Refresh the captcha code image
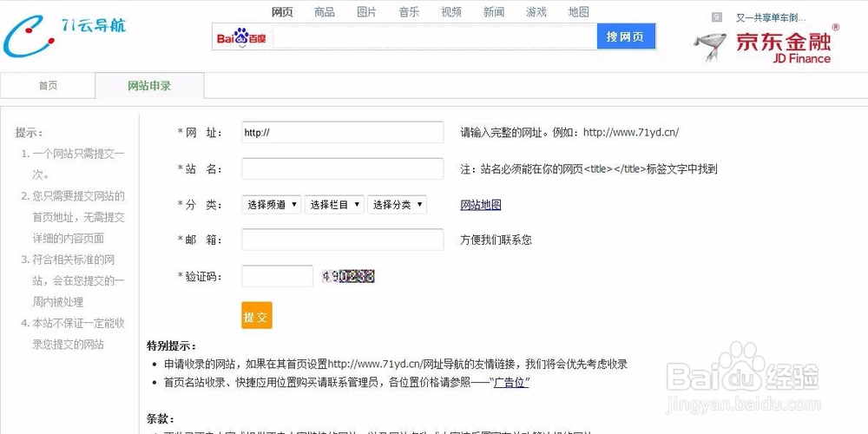Viewport: 868px width, 434px height. coord(348,276)
